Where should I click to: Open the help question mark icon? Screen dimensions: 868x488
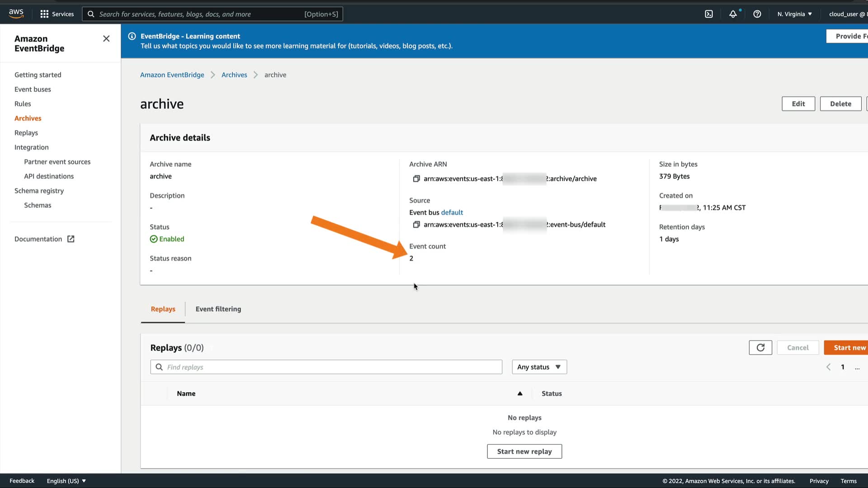tap(757, 14)
